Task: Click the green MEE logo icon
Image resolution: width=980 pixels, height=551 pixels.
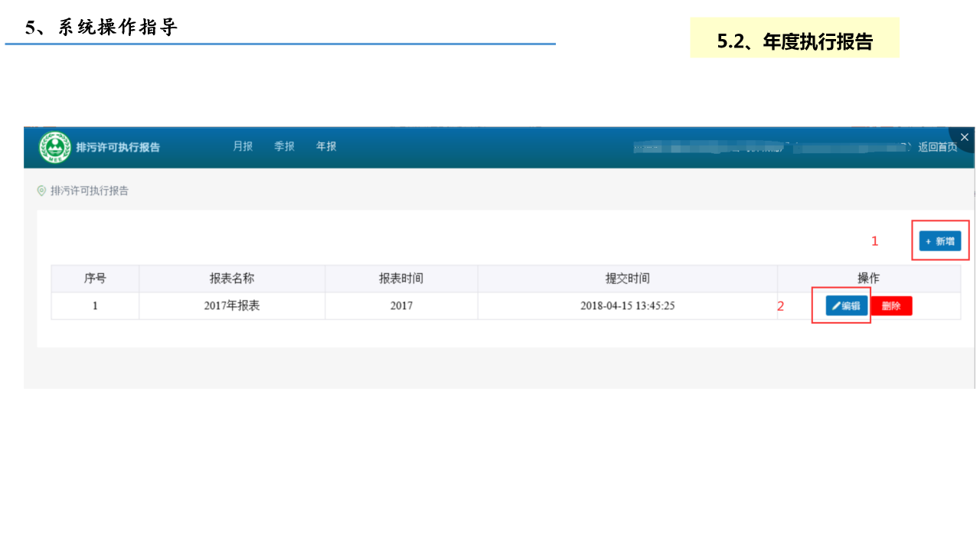Action: [54, 148]
